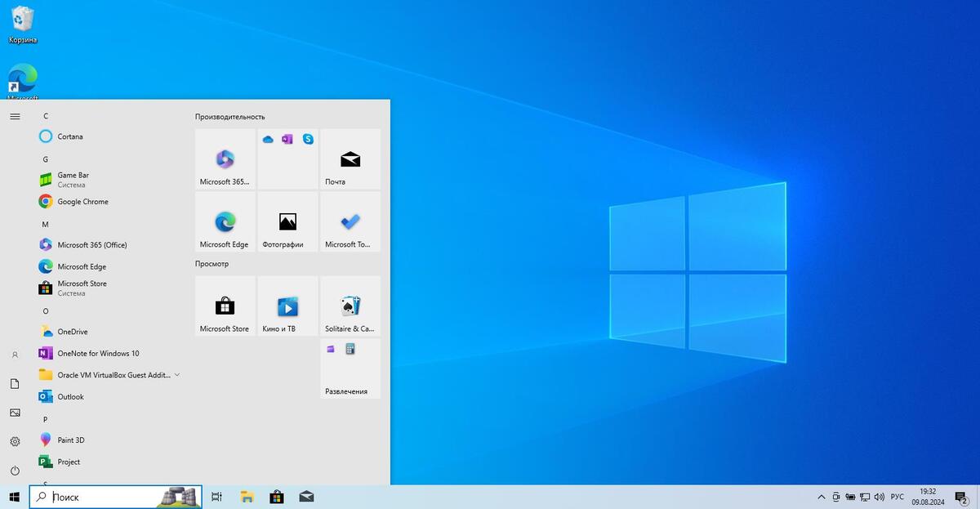
Task: Open Microsoft Store from the taskbar
Action: coord(277,497)
